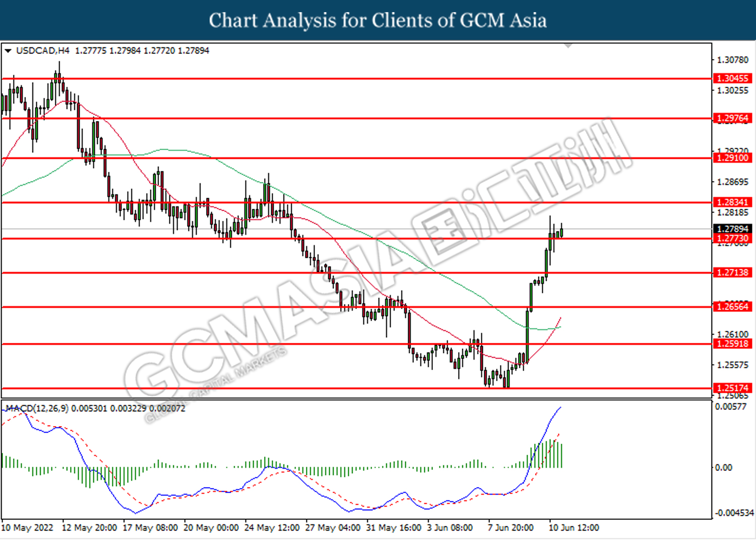This screenshot has height=540, width=756.
Task: Click the 31 May 16:00 time label
Action: point(394,528)
